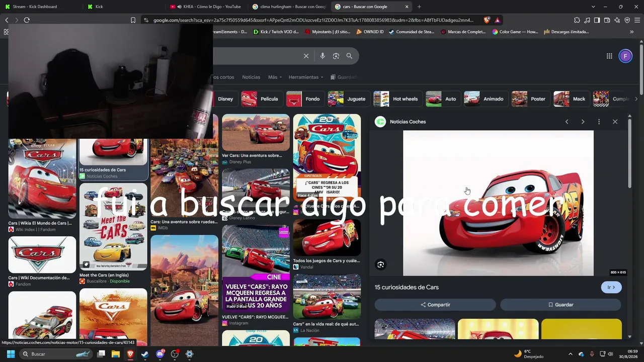This screenshot has width=644, height=362.
Task: Clear the Google search box
Action: (x=306, y=56)
